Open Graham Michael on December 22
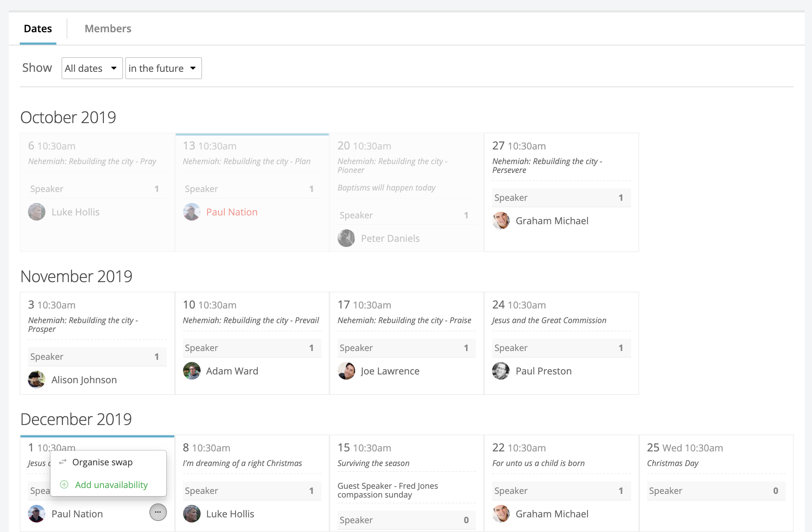The height and width of the screenshot is (532, 812). coord(552,514)
